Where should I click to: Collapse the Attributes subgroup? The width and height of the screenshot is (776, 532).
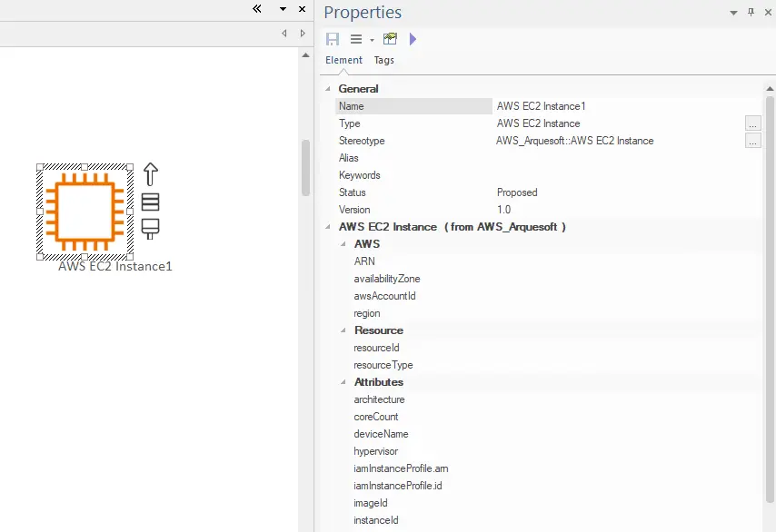[343, 382]
